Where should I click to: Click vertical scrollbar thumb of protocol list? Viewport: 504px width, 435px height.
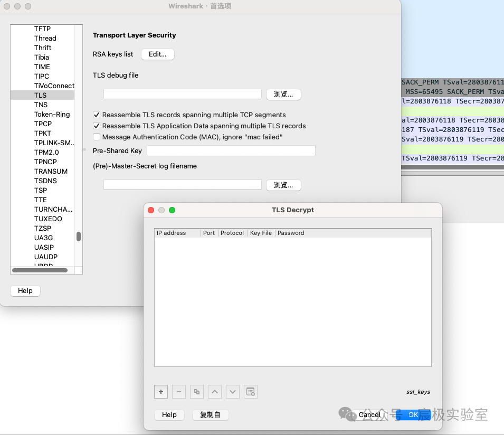coord(79,237)
